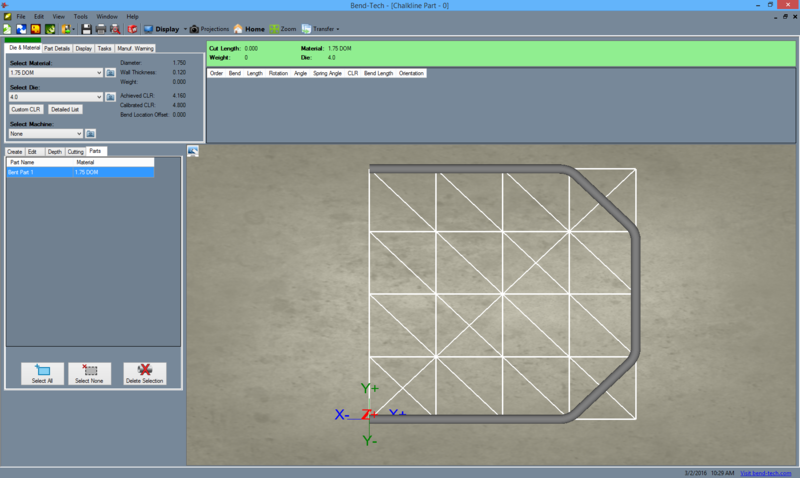Click the orange icon beside the green swirl
The height and width of the screenshot is (478, 800).
click(65, 29)
